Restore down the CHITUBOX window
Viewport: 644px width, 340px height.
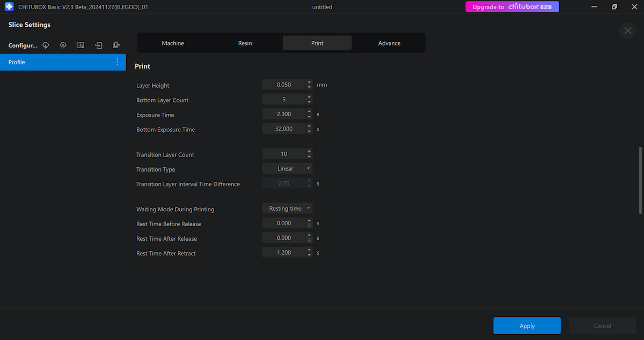coord(614,7)
